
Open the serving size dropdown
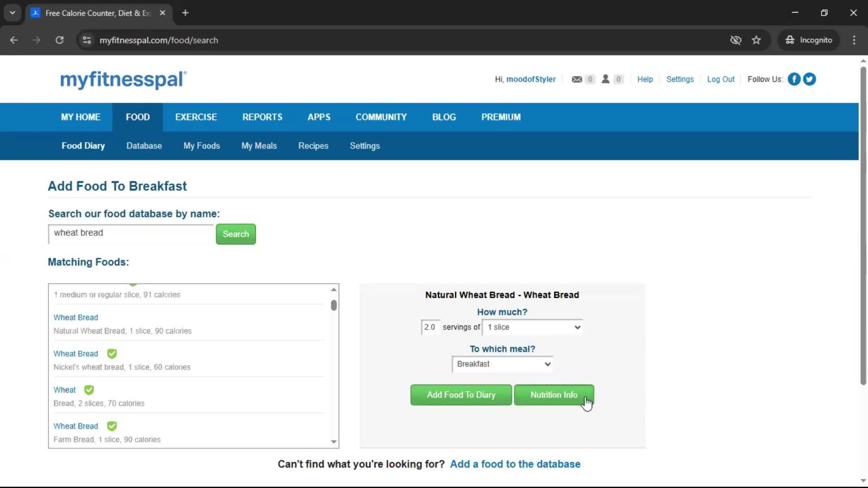coord(533,327)
